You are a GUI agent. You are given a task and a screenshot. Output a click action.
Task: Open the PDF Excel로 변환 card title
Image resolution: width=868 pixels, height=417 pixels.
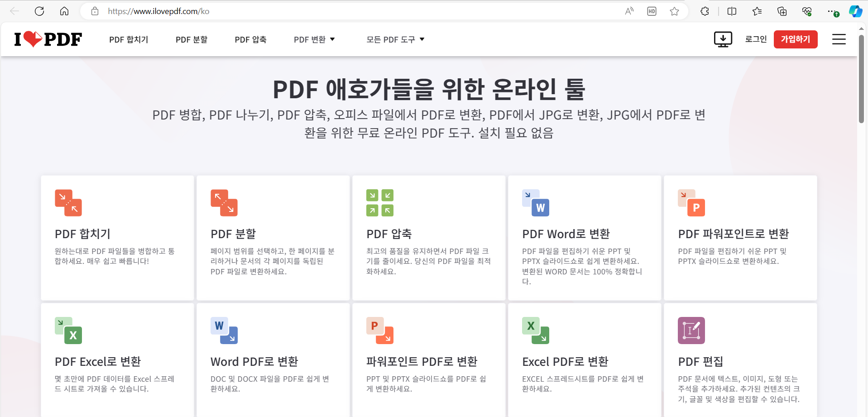click(98, 362)
